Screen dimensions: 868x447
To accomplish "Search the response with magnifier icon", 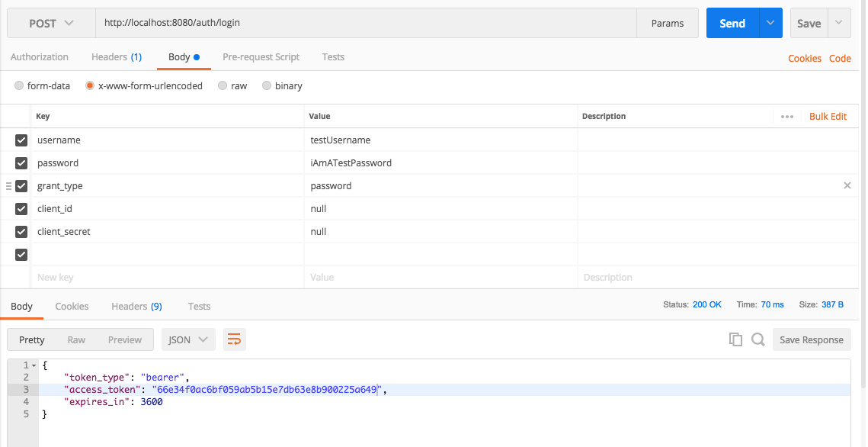I will click(x=757, y=339).
